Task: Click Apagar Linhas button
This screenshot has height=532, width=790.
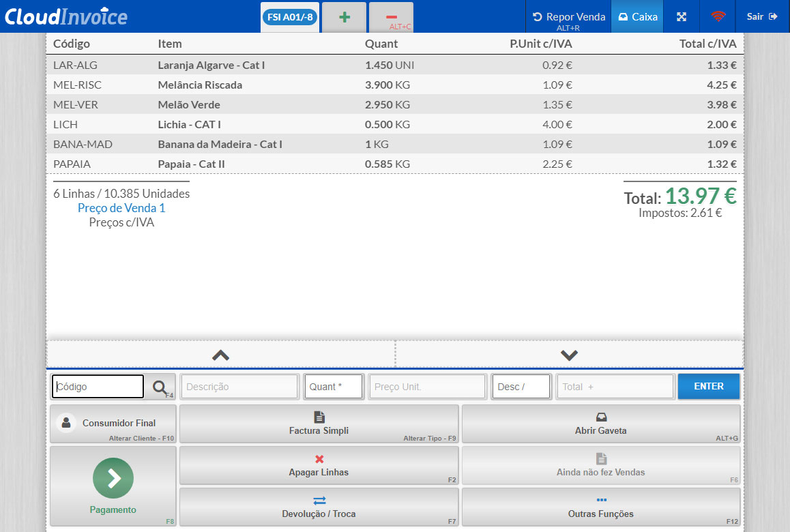Action: point(319,465)
